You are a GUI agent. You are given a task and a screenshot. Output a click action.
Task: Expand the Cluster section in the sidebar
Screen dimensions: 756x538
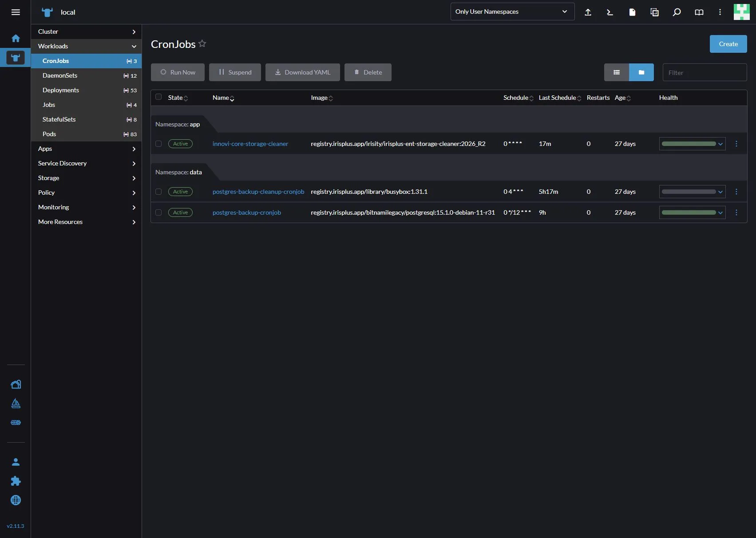pos(86,31)
